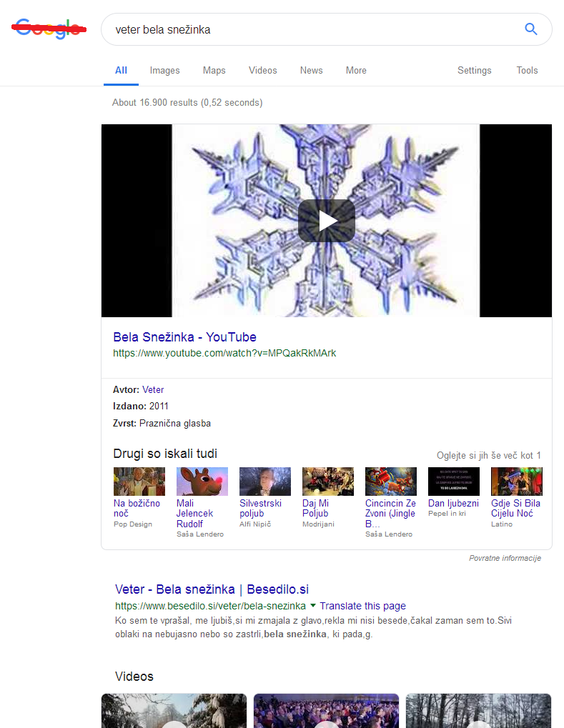This screenshot has height=728, width=564.
Task: Open the Tools options
Action: (527, 70)
